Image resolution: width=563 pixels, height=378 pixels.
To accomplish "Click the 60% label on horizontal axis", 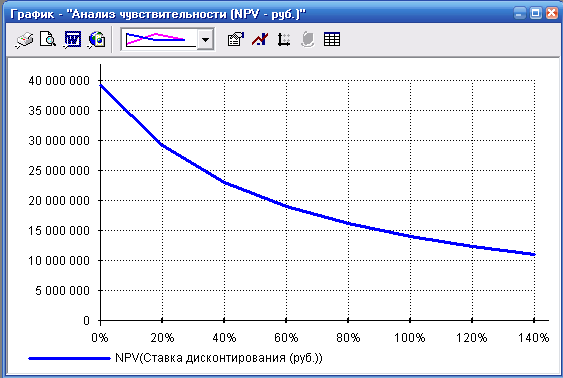I will 286,338.
